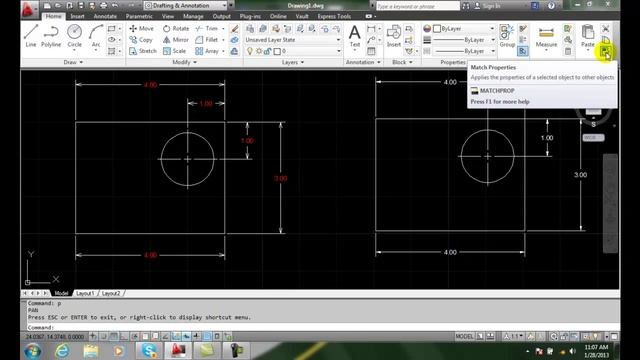The width and height of the screenshot is (640, 360).
Task: Click the keyword search input field
Action: [x=418, y=6]
